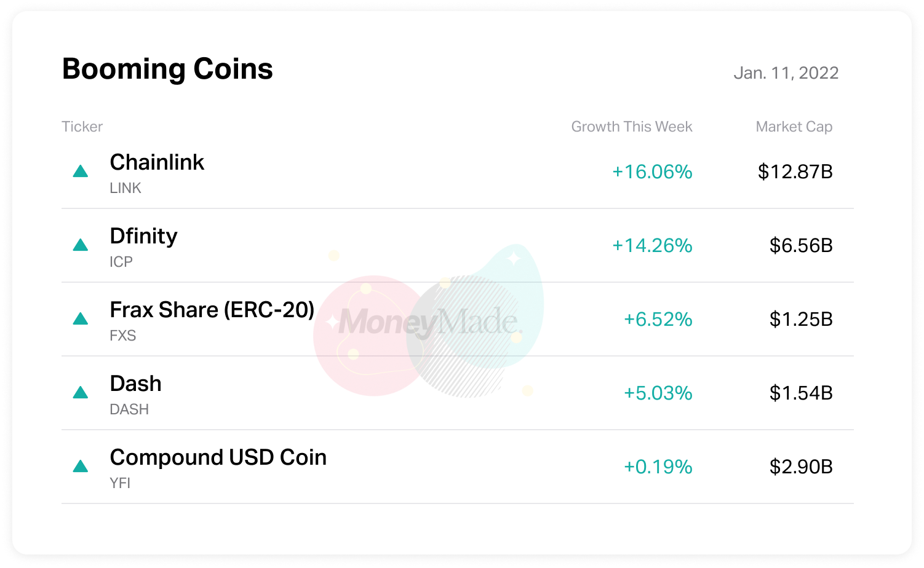Click the up-arrow next to Compound USD Coin

(81, 467)
